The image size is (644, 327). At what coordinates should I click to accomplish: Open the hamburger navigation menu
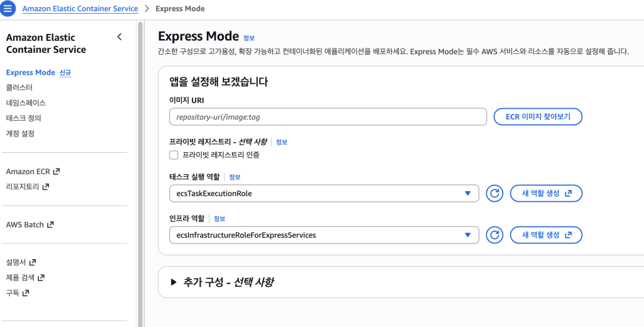point(9,9)
